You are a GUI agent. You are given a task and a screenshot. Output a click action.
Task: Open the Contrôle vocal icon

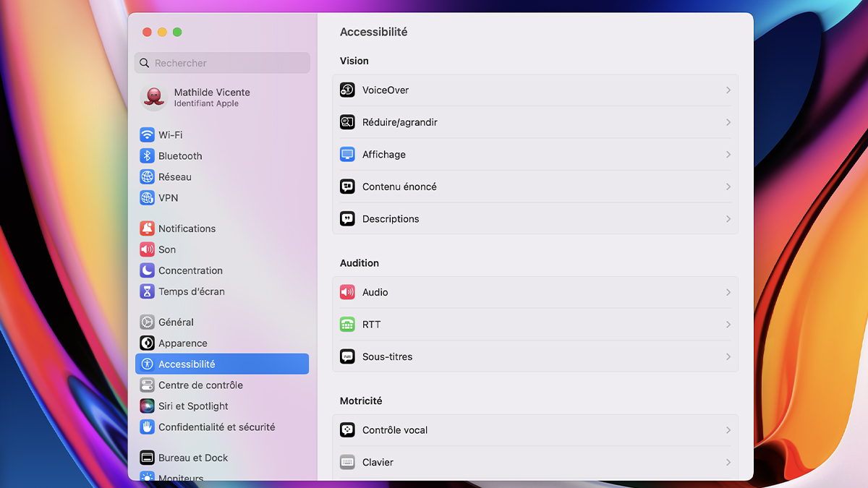pos(347,430)
